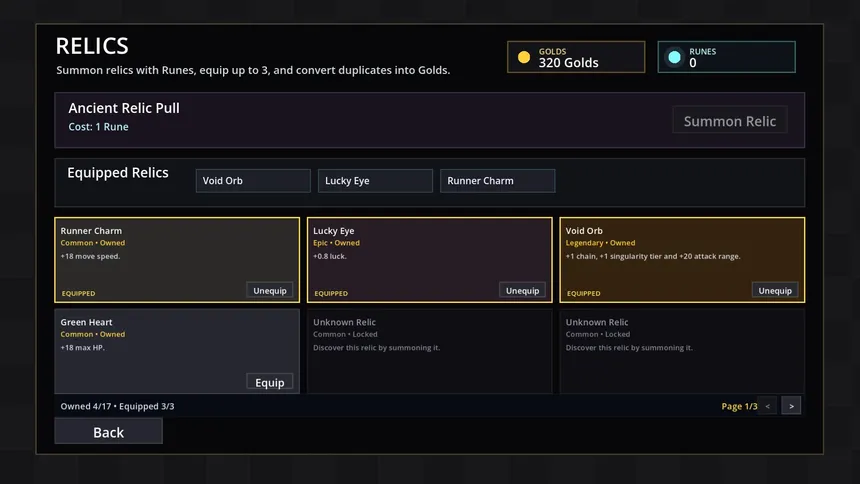This screenshot has width=860, height=484.
Task: Click the middle Unknown Relic locked card
Action: 429,351
